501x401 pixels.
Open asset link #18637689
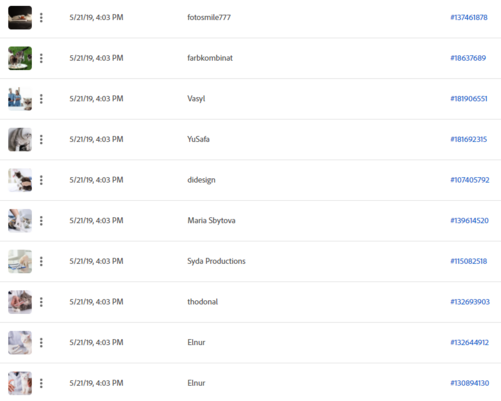468,58
